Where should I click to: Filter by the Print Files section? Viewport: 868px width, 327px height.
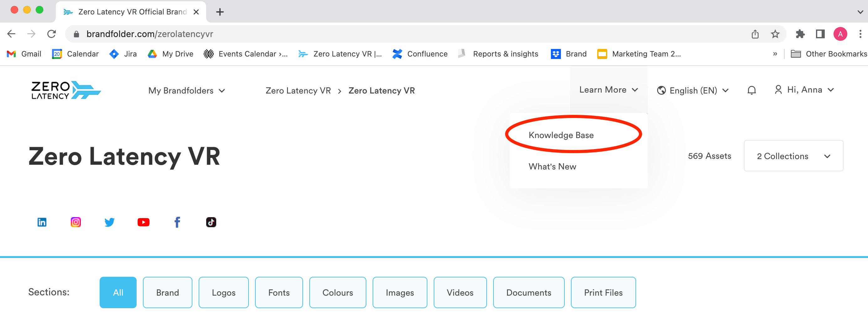click(604, 292)
